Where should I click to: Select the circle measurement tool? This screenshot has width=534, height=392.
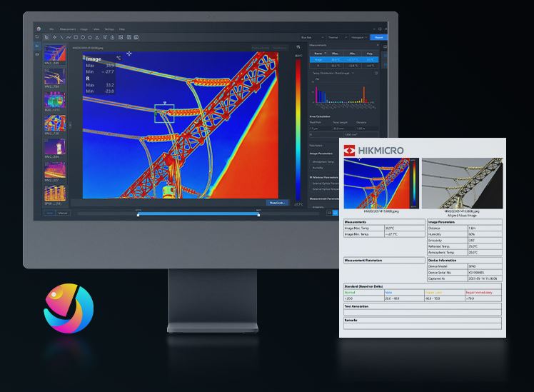tap(83, 37)
